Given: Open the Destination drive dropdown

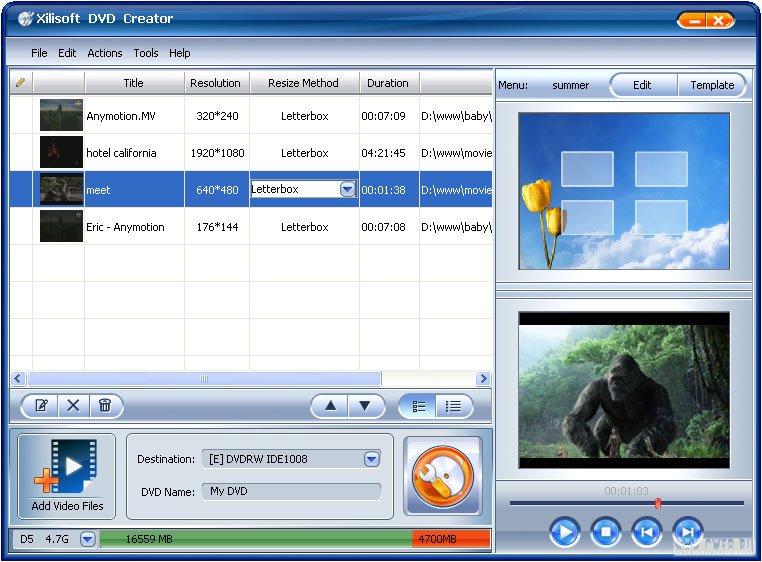Looking at the screenshot, I should [371, 459].
